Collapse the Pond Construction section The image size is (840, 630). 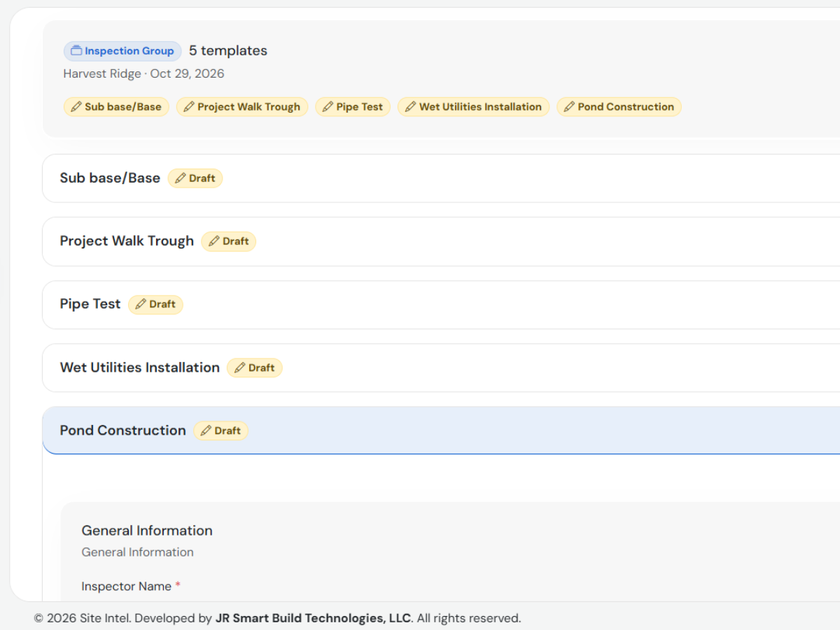click(x=441, y=430)
